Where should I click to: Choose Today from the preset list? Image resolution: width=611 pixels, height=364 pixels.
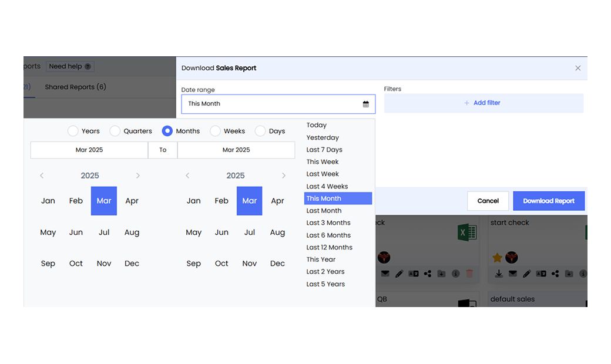tap(317, 126)
